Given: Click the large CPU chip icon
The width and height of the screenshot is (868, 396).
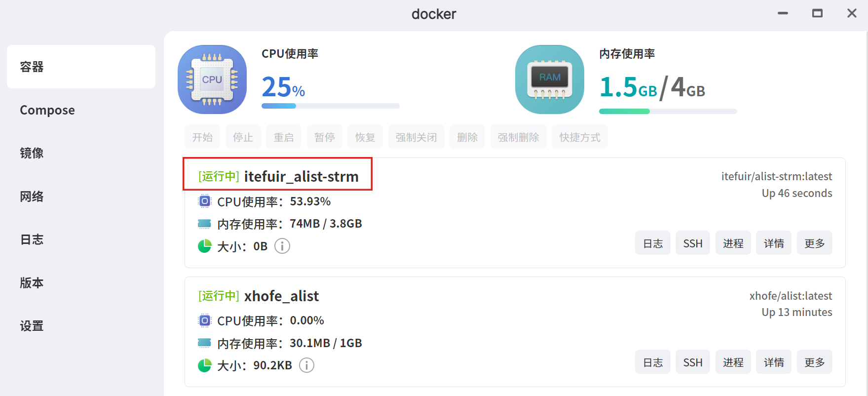Looking at the screenshot, I should [212, 79].
